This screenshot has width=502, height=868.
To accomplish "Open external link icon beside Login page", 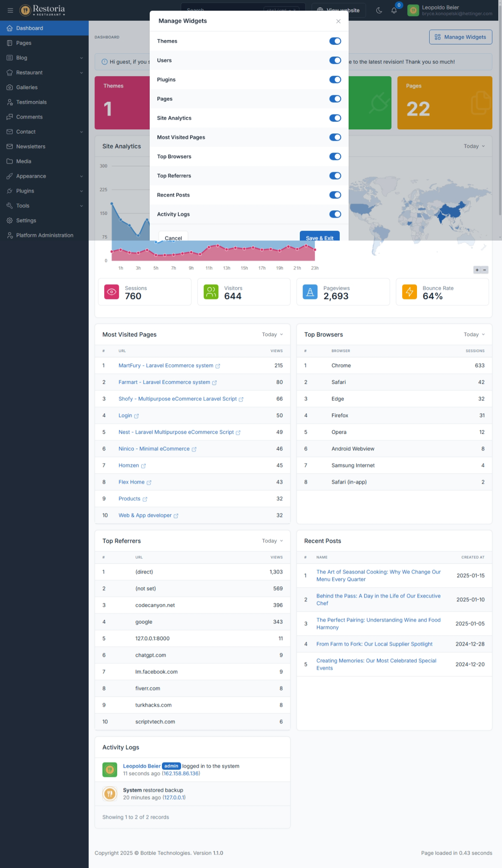I will (136, 416).
